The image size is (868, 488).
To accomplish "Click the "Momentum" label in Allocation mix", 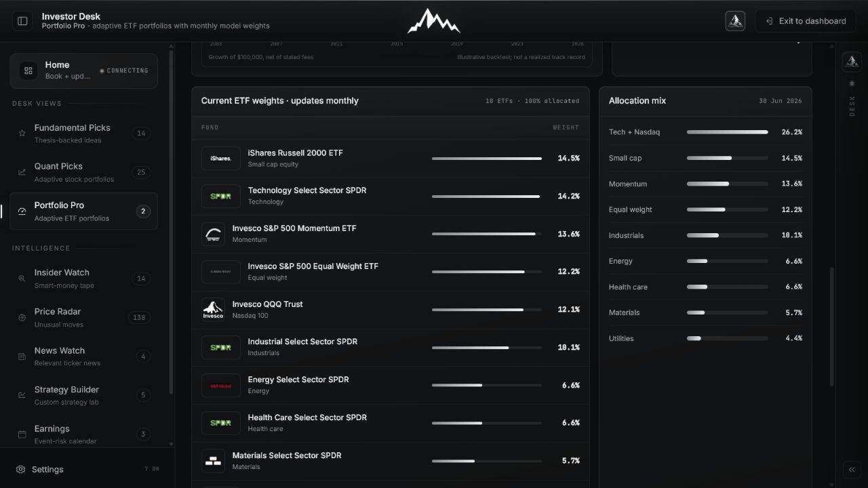I will click(x=628, y=184).
